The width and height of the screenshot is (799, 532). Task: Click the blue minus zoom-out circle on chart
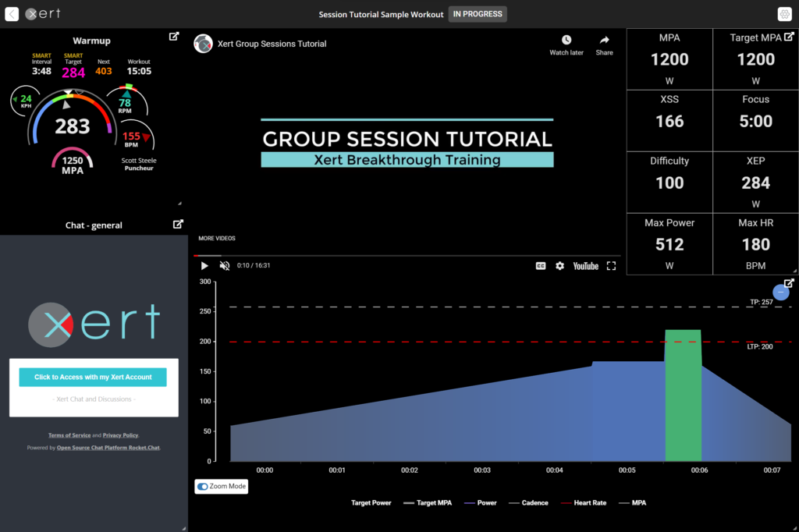pos(780,293)
